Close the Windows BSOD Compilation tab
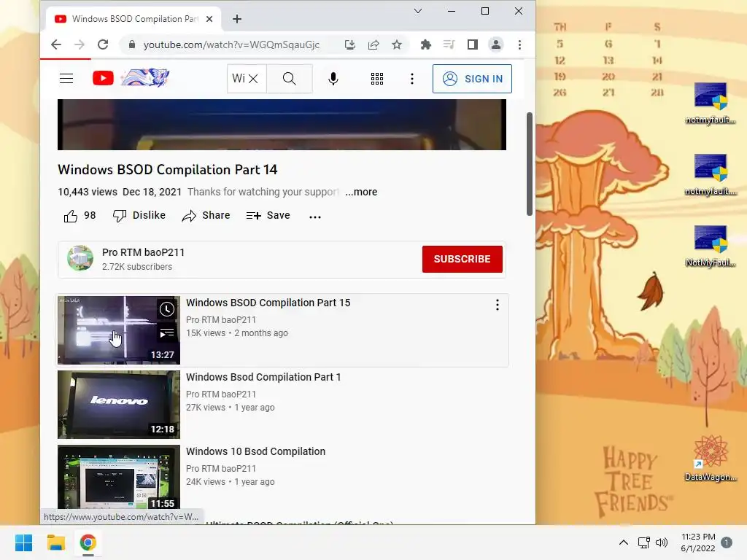The width and height of the screenshot is (747, 560). 209,19
